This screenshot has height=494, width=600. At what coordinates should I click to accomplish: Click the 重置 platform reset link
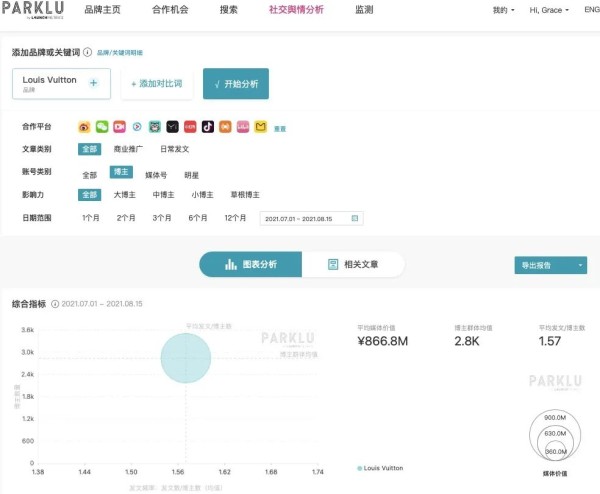point(280,129)
